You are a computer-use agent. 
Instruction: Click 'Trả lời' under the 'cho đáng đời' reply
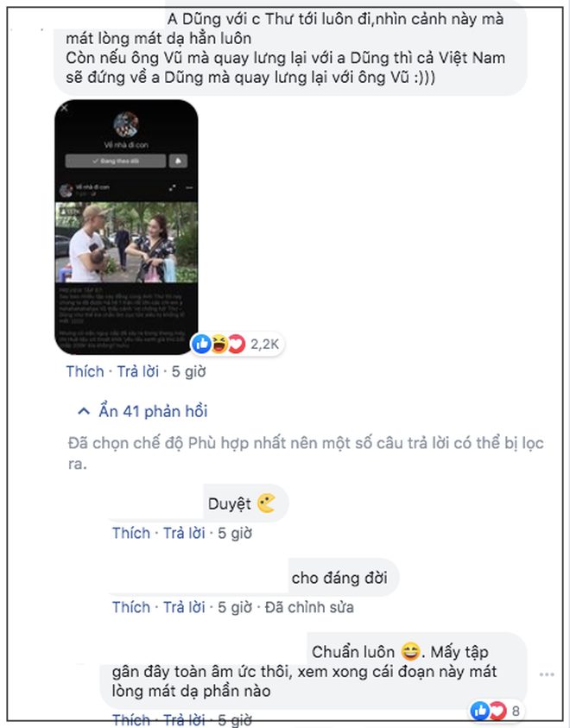pyautogui.click(x=184, y=607)
